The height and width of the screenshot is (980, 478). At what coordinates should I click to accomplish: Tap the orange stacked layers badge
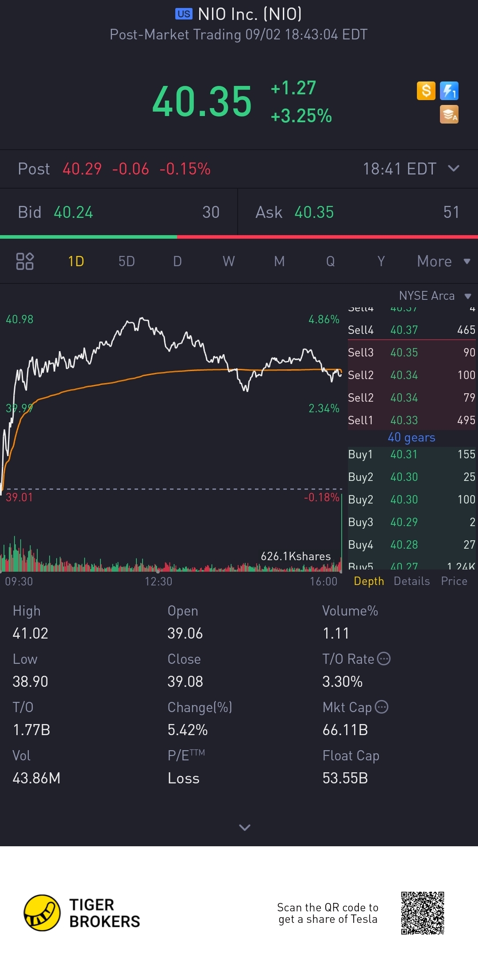tap(449, 114)
